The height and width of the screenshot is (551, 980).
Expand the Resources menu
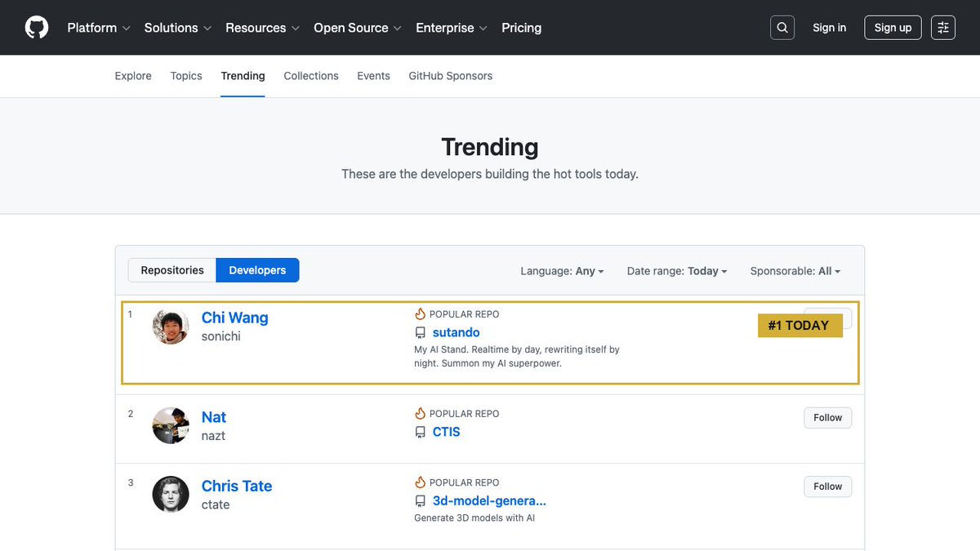(x=263, y=28)
